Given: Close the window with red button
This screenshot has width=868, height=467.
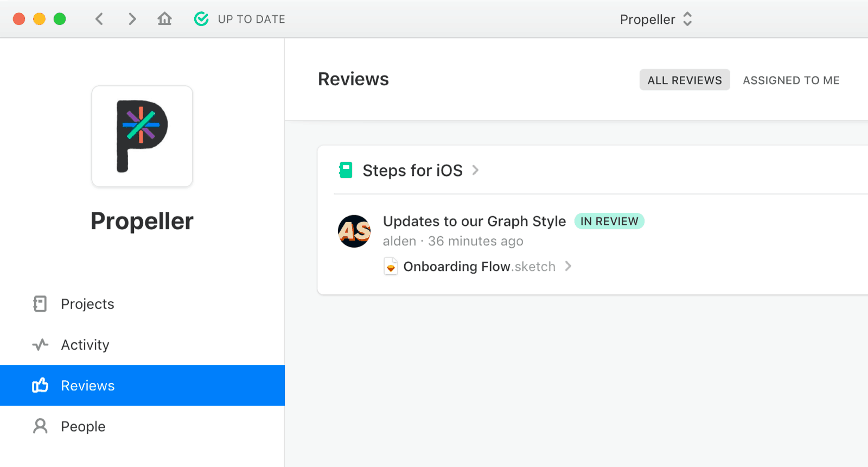Looking at the screenshot, I should pos(19,19).
